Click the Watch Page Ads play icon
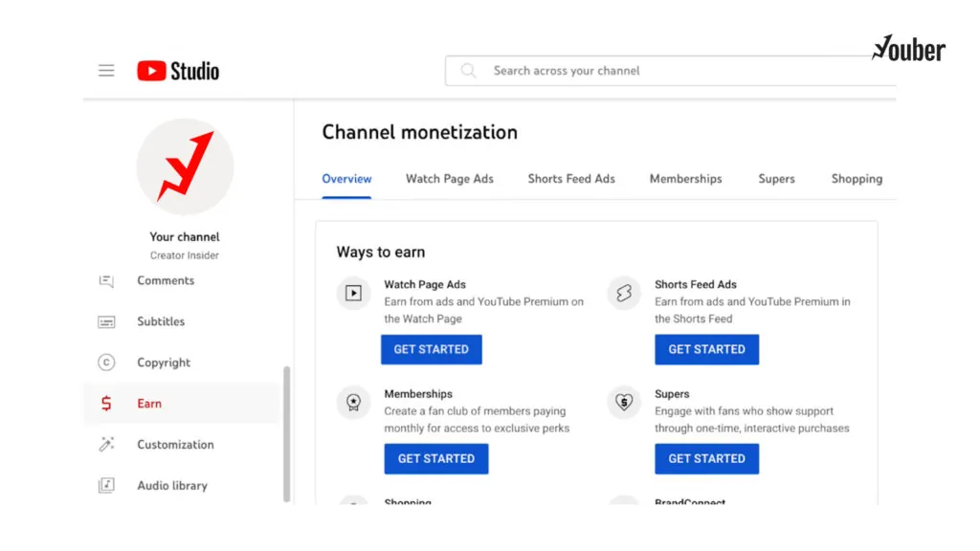 354,293
